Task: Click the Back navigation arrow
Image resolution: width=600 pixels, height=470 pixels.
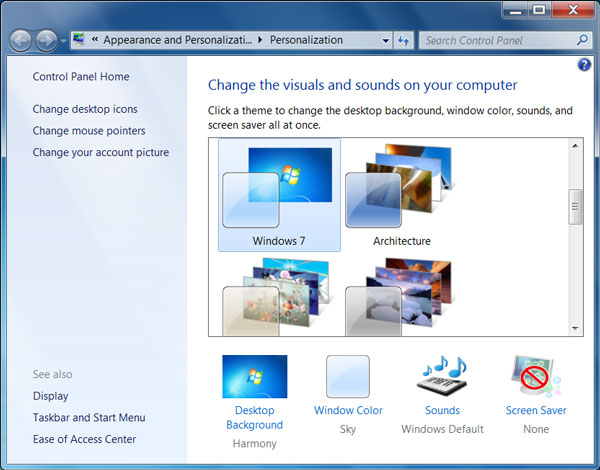Action: click(20, 40)
